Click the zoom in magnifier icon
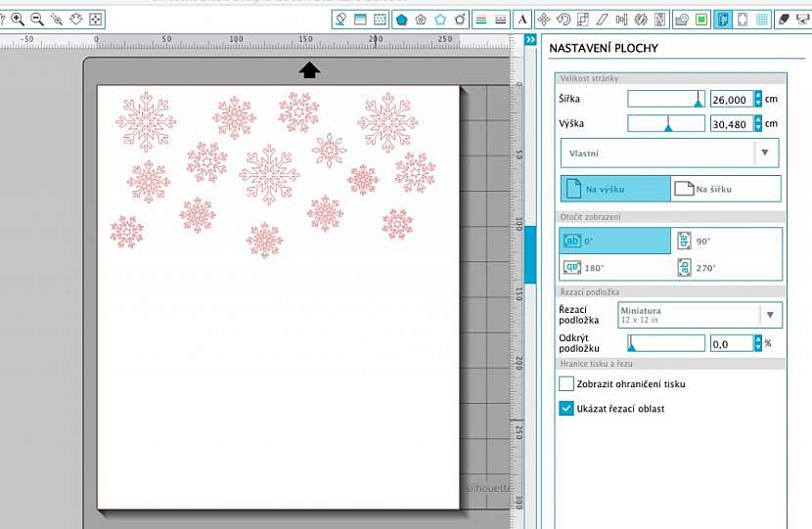Image resolution: width=812 pixels, height=529 pixels. 18,19
